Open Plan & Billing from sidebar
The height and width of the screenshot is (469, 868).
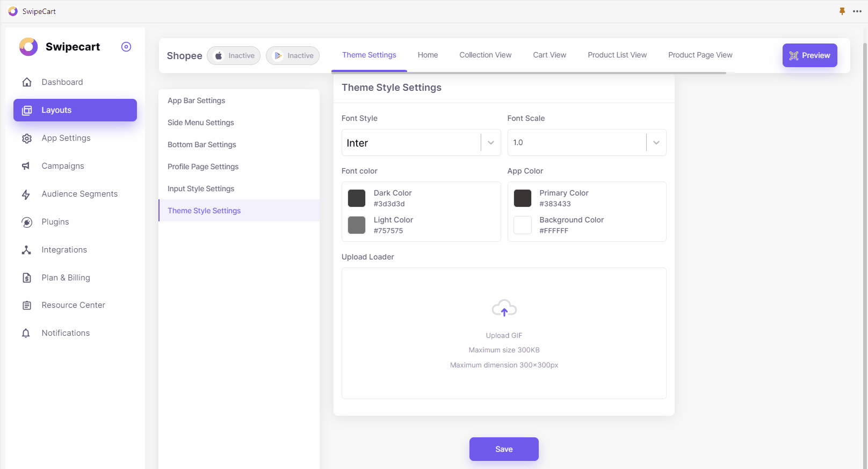tap(75, 278)
